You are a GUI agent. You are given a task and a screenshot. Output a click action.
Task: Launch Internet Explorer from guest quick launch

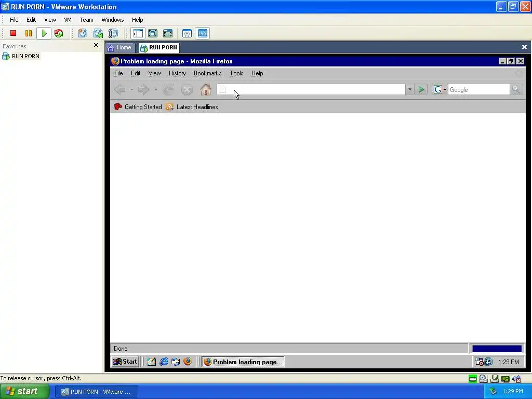164,362
